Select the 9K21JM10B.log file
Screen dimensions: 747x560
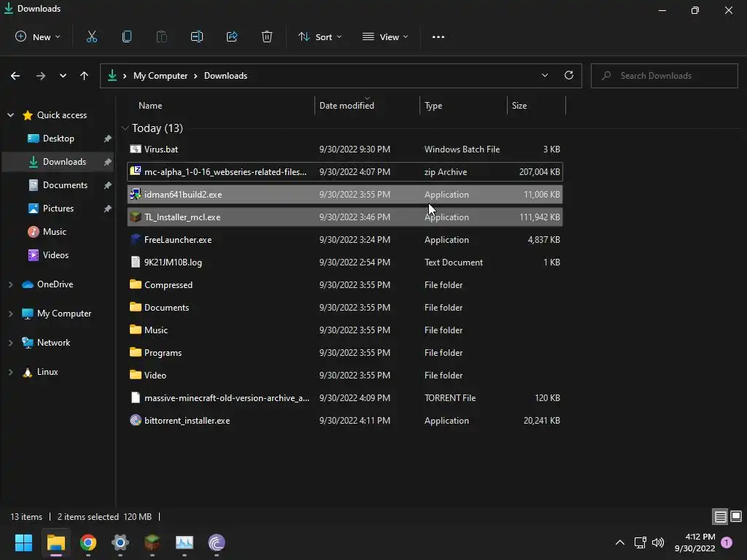(345, 262)
